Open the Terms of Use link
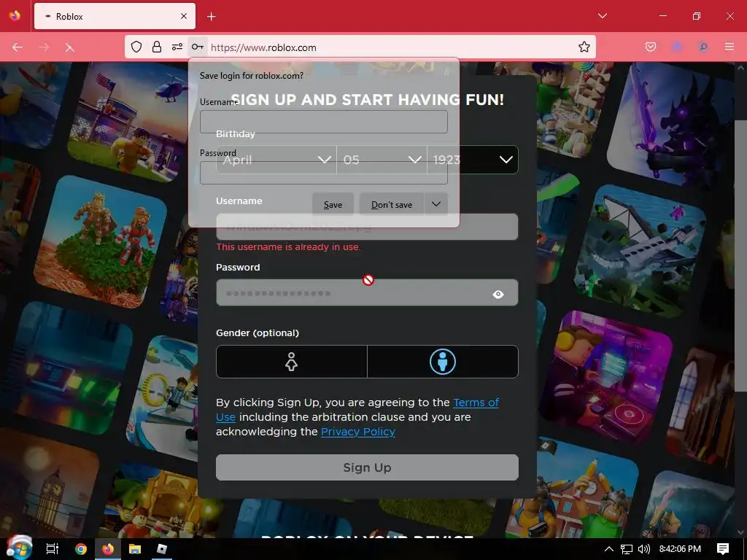 pyautogui.click(x=476, y=402)
